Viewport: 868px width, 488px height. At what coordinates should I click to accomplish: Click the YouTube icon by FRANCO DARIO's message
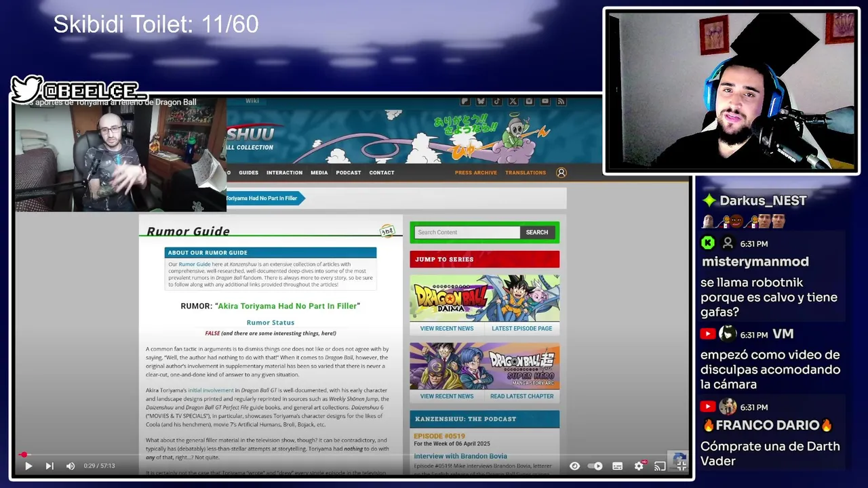pos(708,407)
